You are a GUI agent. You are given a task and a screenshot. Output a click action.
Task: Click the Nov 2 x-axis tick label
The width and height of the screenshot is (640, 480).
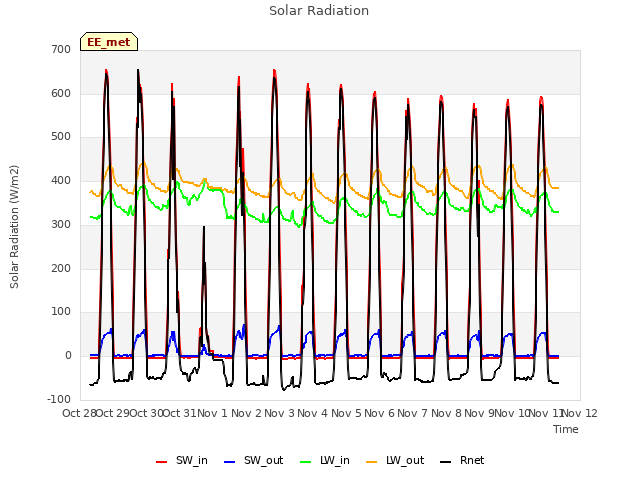(246, 413)
